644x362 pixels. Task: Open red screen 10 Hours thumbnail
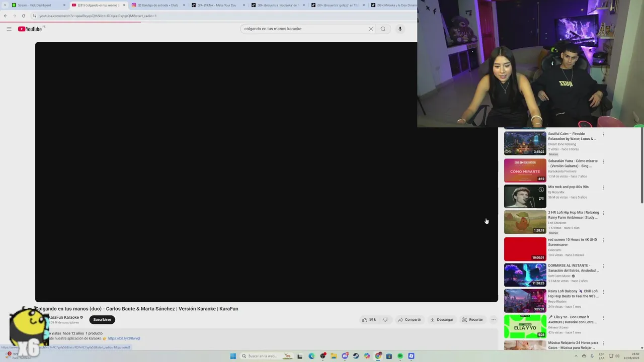tap(525, 249)
